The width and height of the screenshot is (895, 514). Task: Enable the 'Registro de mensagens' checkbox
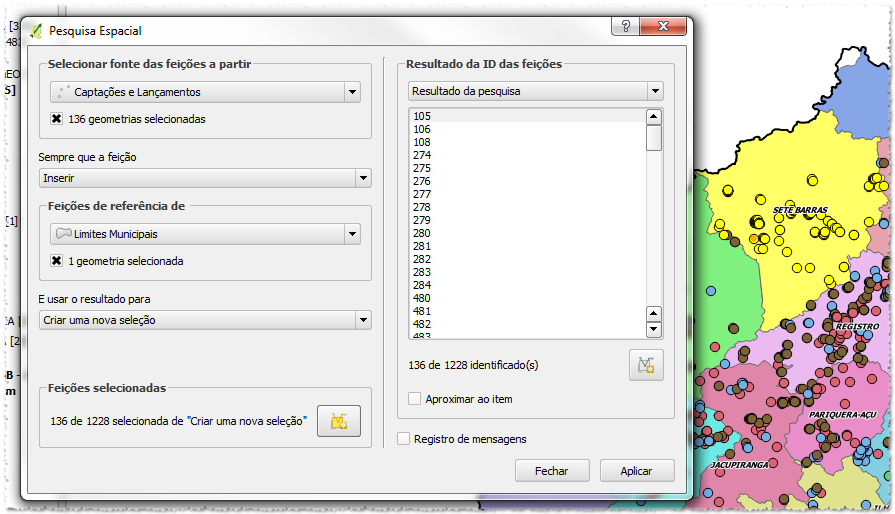[x=404, y=438]
